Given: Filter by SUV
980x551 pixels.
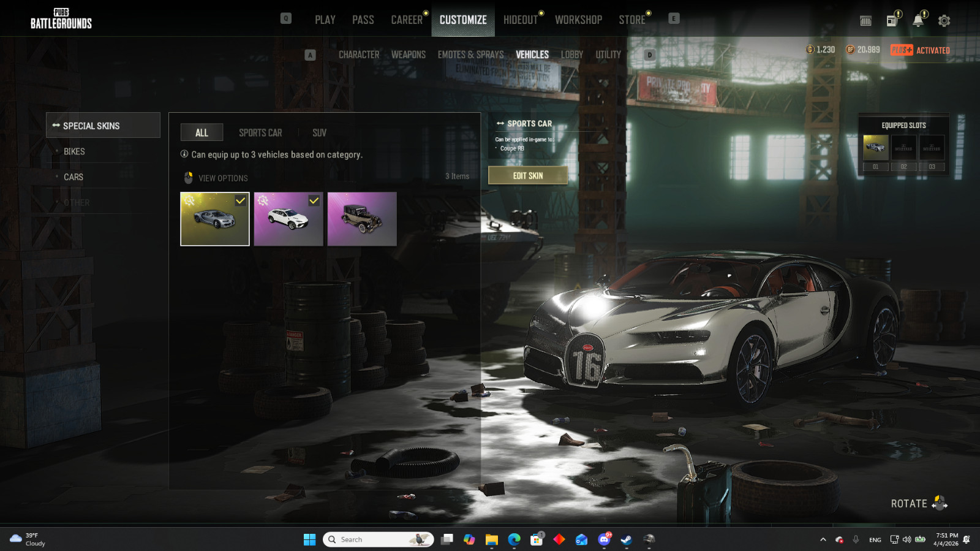Looking at the screenshot, I should point(319,132).
